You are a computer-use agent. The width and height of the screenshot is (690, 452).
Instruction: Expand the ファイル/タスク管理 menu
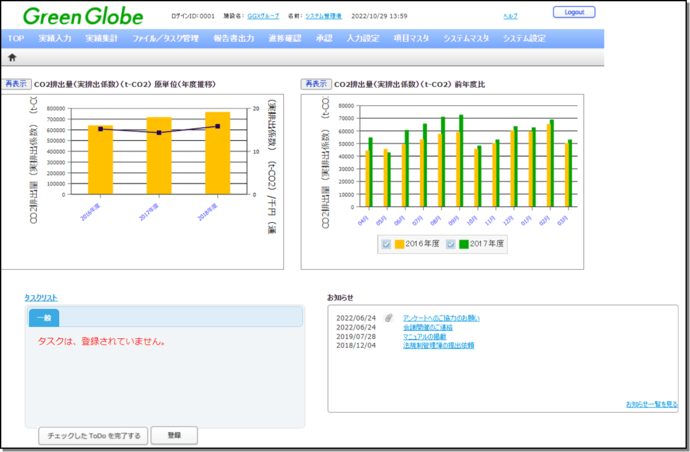click(x=164, y=38)
